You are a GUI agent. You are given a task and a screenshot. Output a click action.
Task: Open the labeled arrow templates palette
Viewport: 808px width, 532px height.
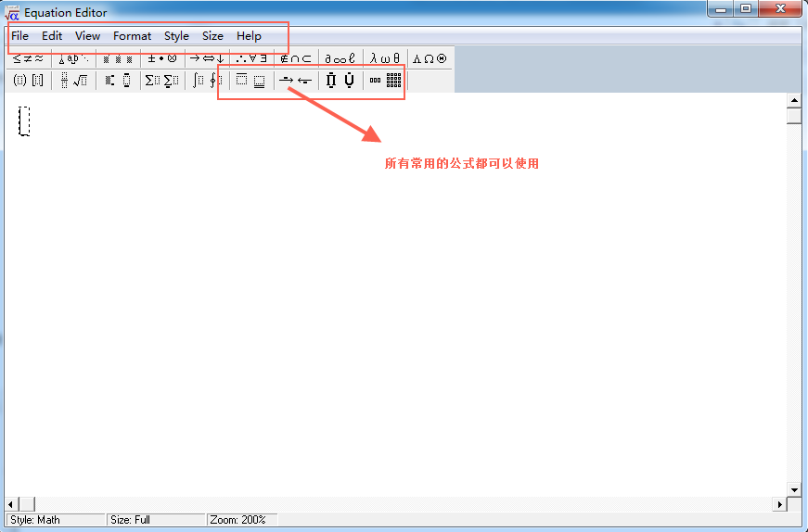coord(295,81)
